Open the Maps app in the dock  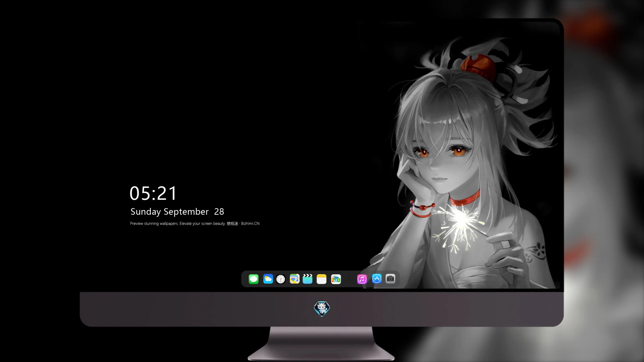pos(294,279)
